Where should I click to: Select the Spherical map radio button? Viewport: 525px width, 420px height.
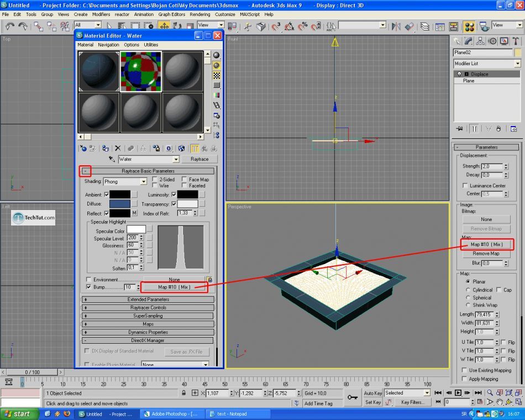468,297
